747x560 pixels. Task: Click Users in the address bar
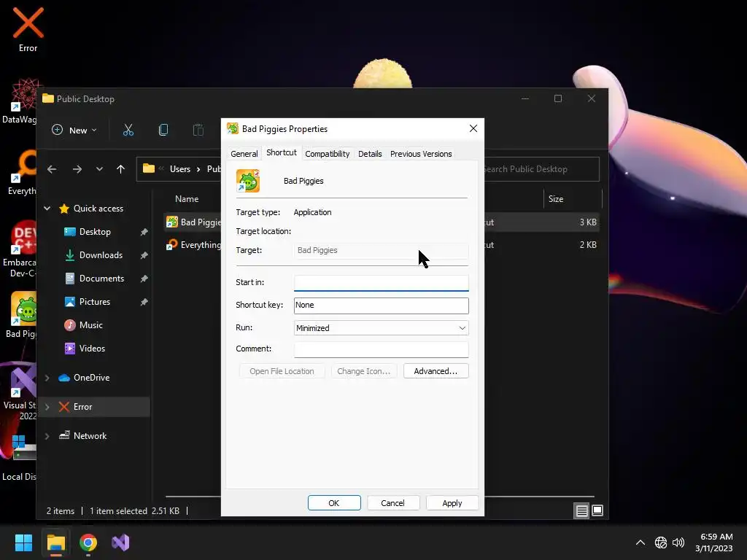pyautogui.click(x=180, y=169)
